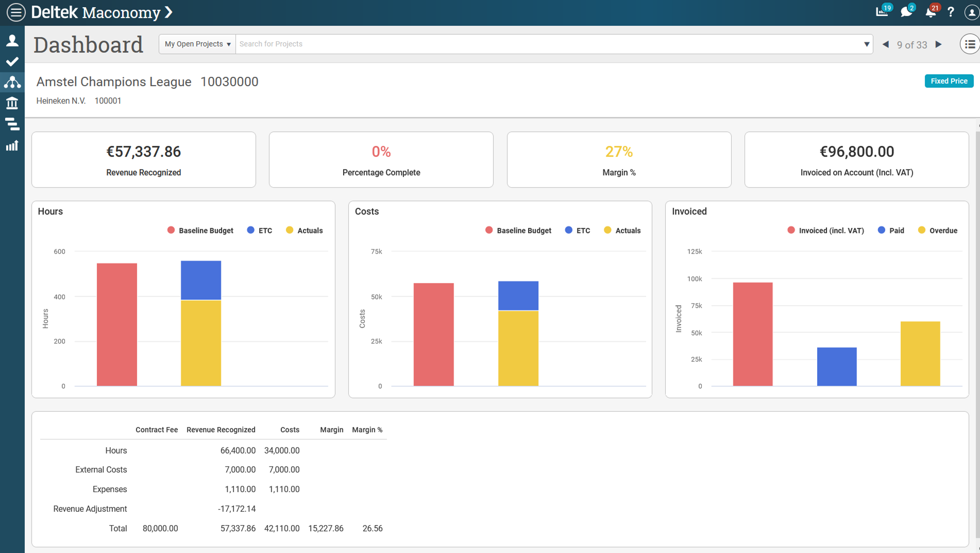Toggle ETC legend in Costs chart
This screenshot has width=980, height=553.
(x=578, y=230)
